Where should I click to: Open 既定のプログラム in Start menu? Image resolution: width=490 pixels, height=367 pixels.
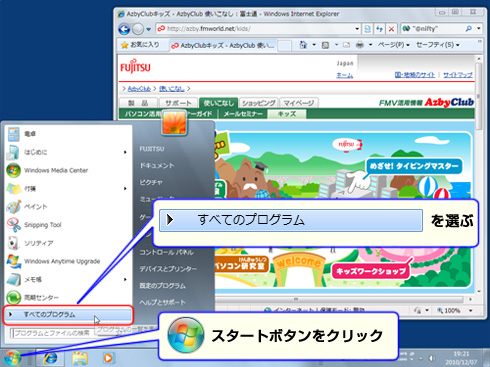pyautogui.click(x=162, y=286)
